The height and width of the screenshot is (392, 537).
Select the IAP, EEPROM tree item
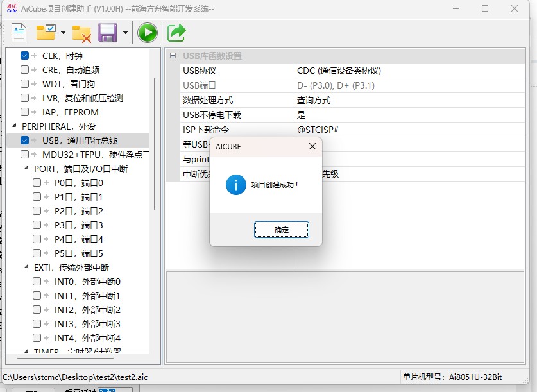click(70, 112)
